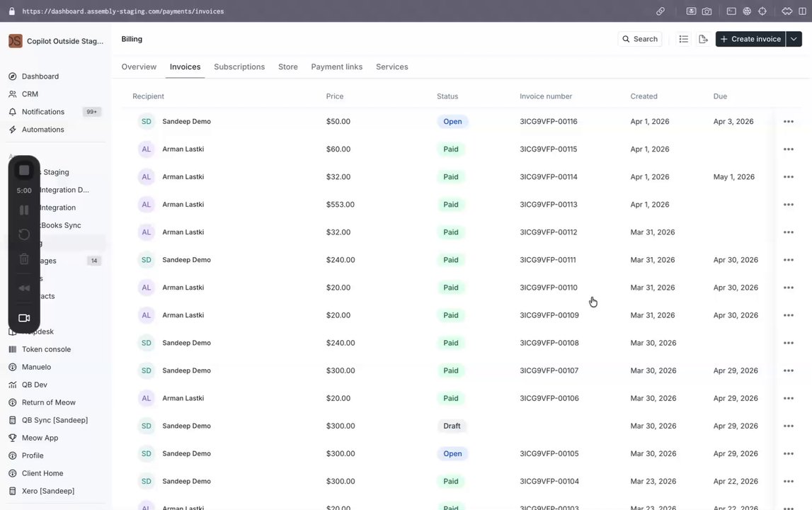Open options menu for invoice 3ICG9VFP-00116

(788, 121)
